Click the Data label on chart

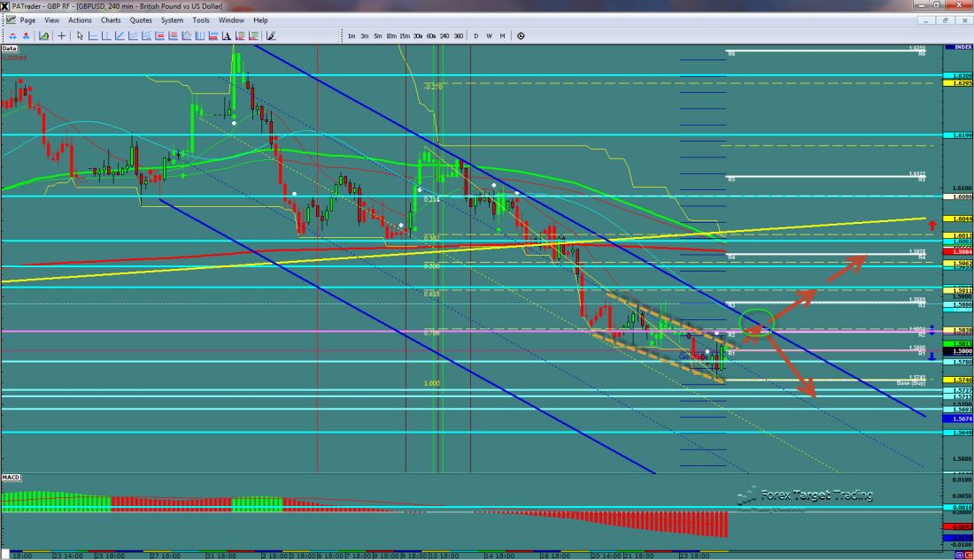(x=10, y=49)
